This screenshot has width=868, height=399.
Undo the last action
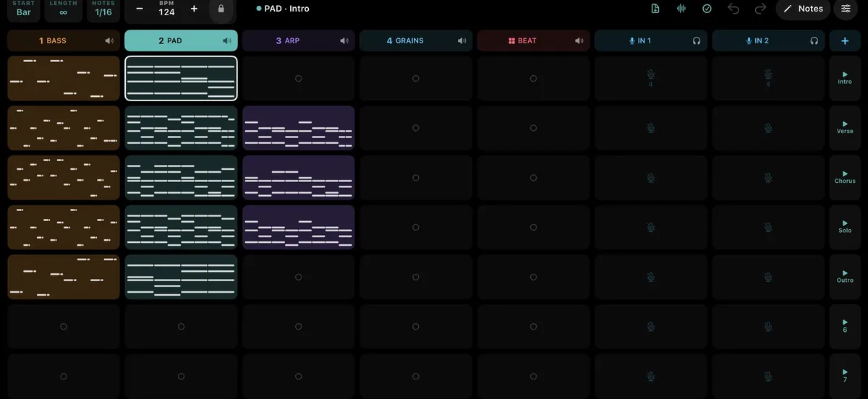(733, 9)
